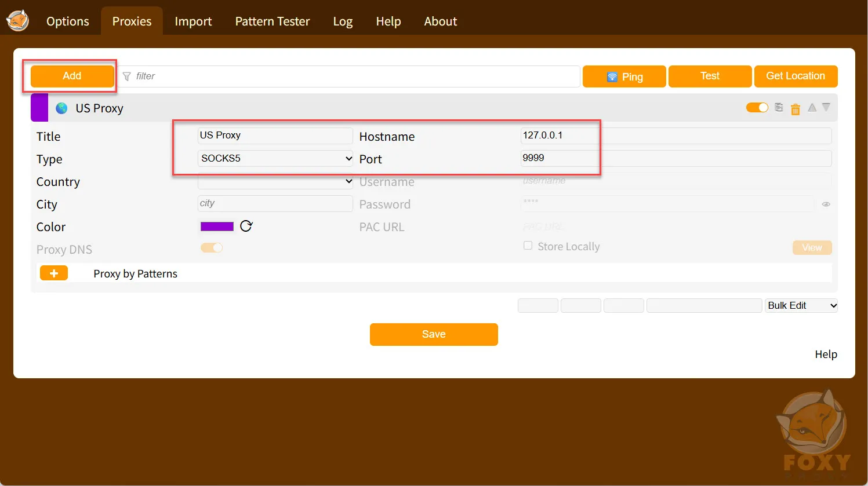The height and width of the screenshot is (486, 868).
Task: Click the Save button
Action: pyautogui.click(x=434, y=334)
